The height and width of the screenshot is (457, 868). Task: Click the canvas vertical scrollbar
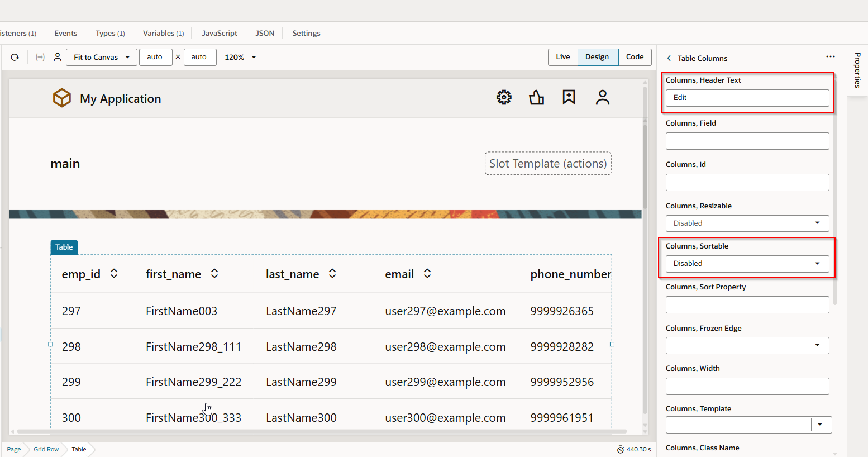(x=645, y=168)
